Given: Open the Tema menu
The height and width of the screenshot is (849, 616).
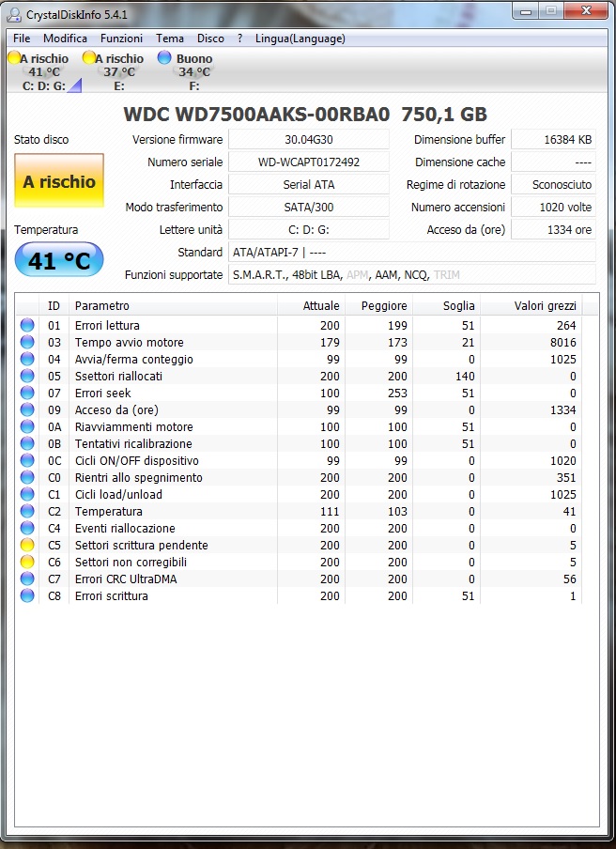Looking at the screenshot, I should 170,39.
